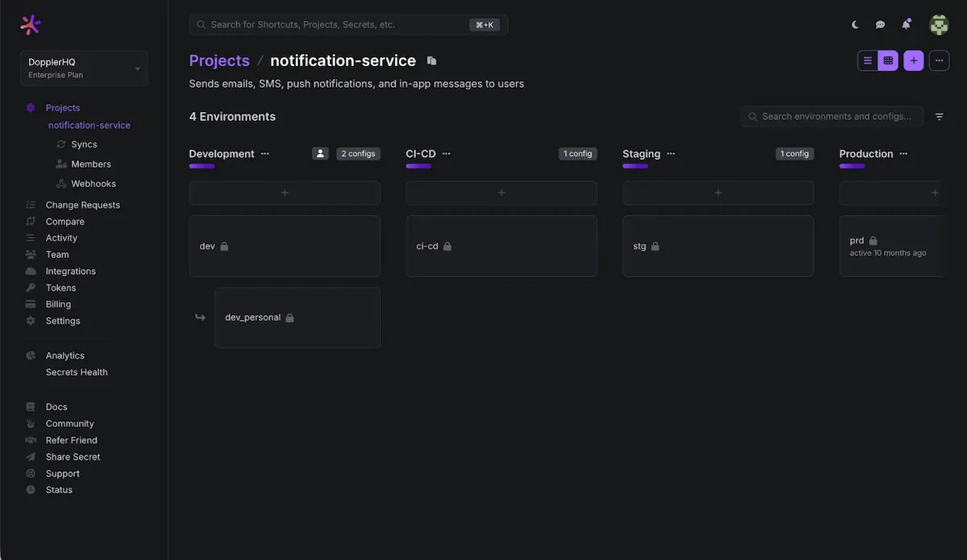
Task: Click Projects breadcrumb link
Action: [x=219, y=61]
